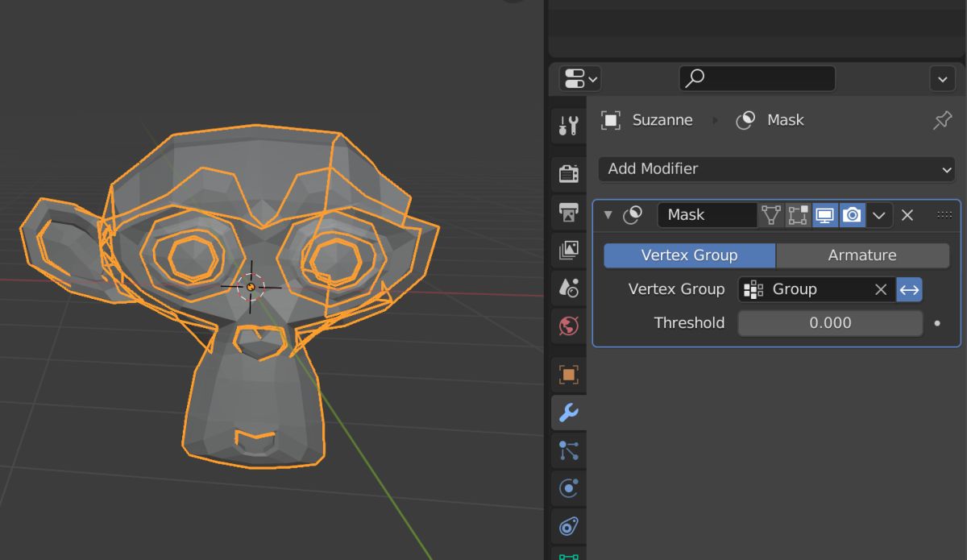
Task: Toggle Mask modifier viewport display
Action: click(824, 215)
